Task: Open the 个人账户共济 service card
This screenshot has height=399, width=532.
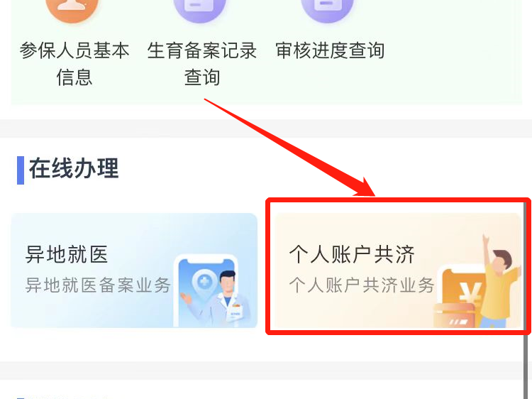Action: point(398,270)
